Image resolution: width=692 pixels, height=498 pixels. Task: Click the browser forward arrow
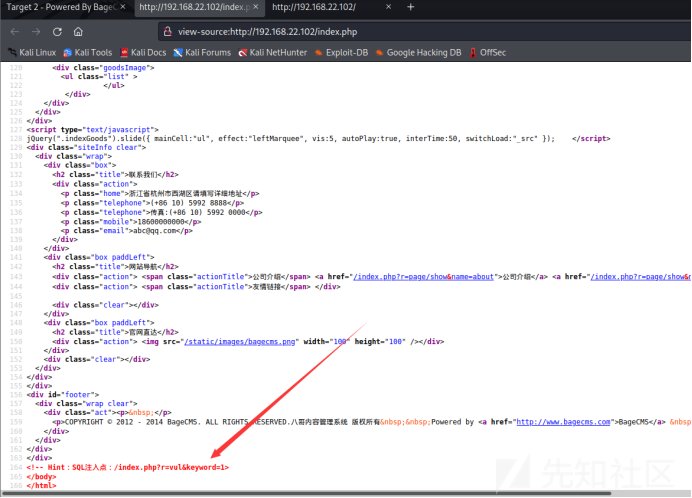click(x=36, y=32)
